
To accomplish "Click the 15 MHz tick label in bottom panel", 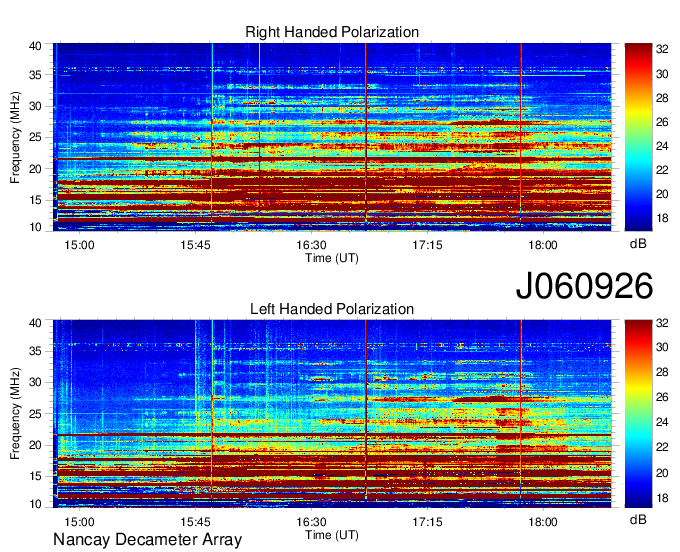I will click(x=36, y=477).
